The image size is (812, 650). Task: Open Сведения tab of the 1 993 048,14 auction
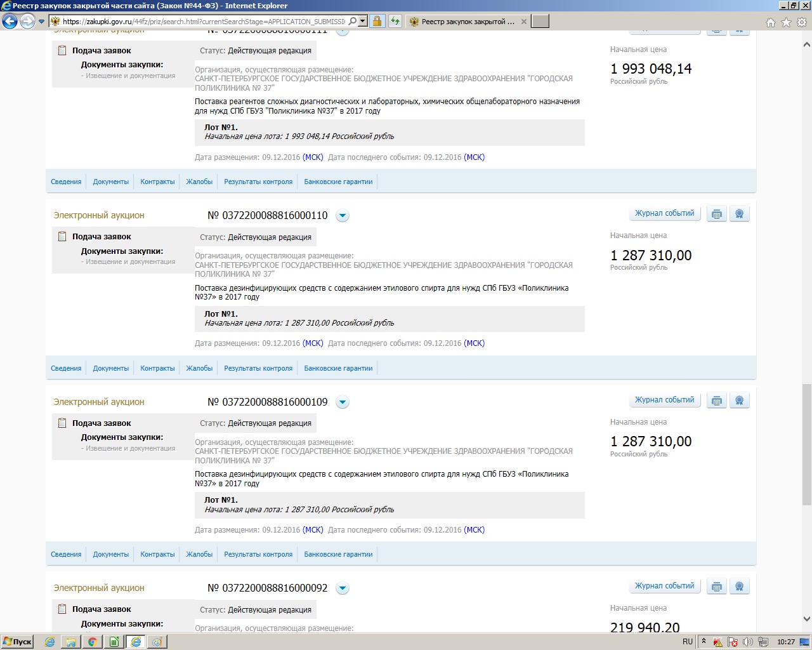66,182
